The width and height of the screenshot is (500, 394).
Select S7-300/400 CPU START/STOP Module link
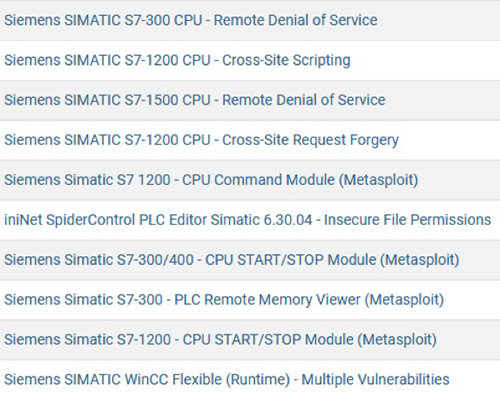pos(232,260)
